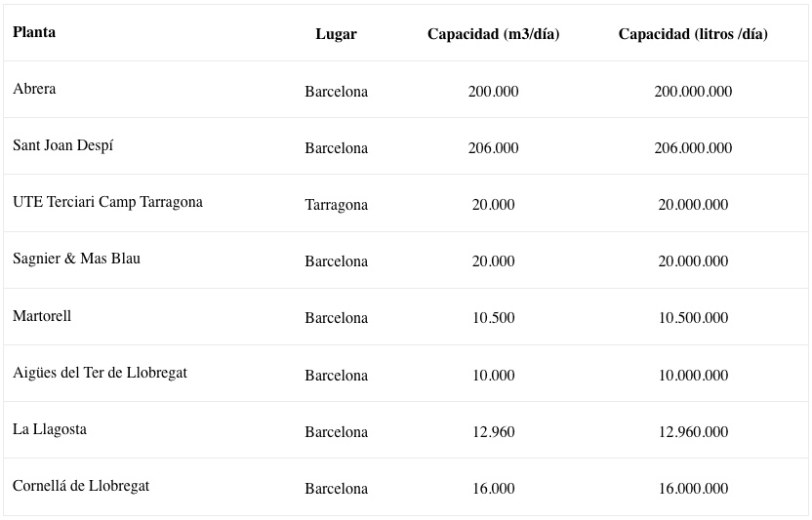Select Aigües del Ter de Llobregat cell
This screenshot has height=520, width=812.
pos(100,373)
